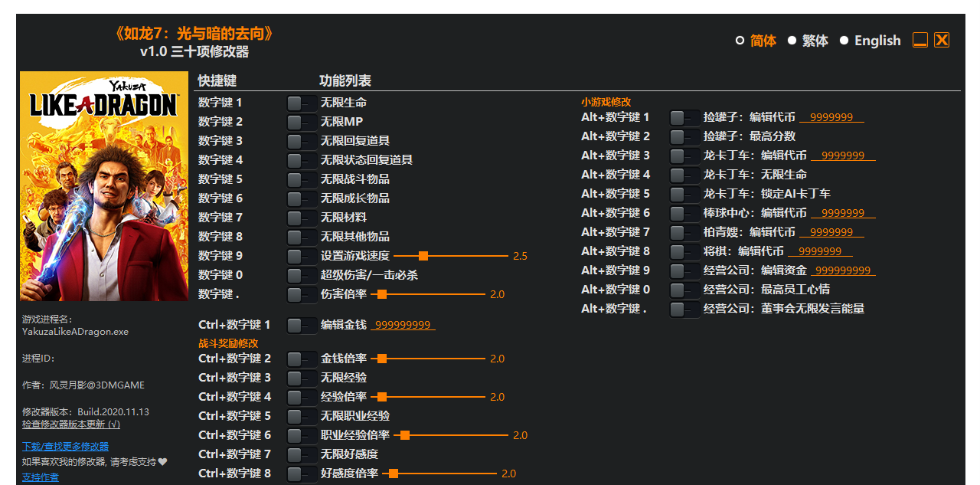This screenshot has width=980, height=485.
Task: Click the 职业经验倍率 slider handle
Action: pos(405,435)
